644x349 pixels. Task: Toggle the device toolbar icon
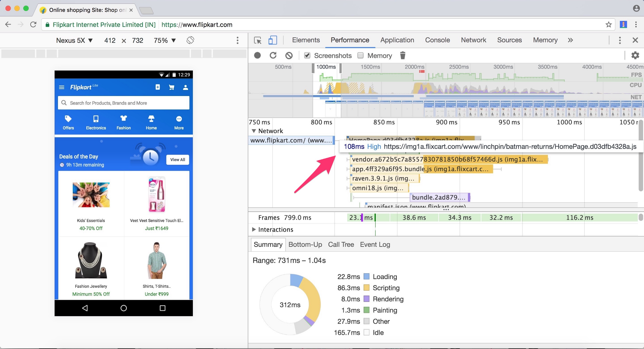272,40
